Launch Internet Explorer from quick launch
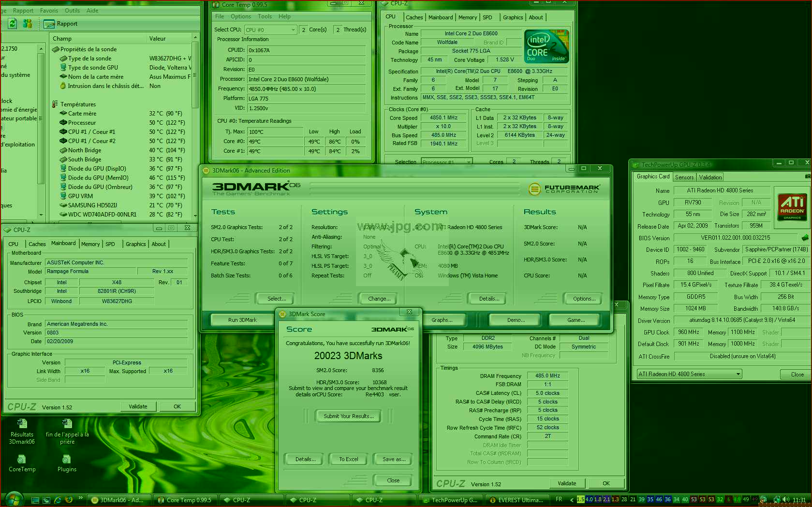The height and width of the screenshot is (507, 812). pos(58,500)
